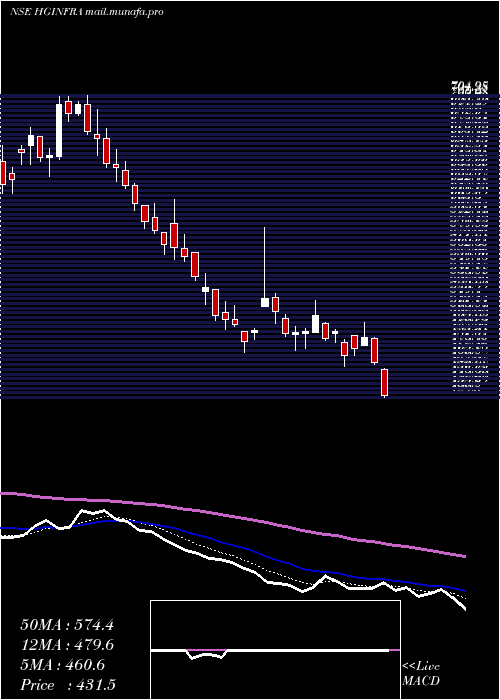
Task: Click the top price label on the right axis
Action: [x=469, y=86]
